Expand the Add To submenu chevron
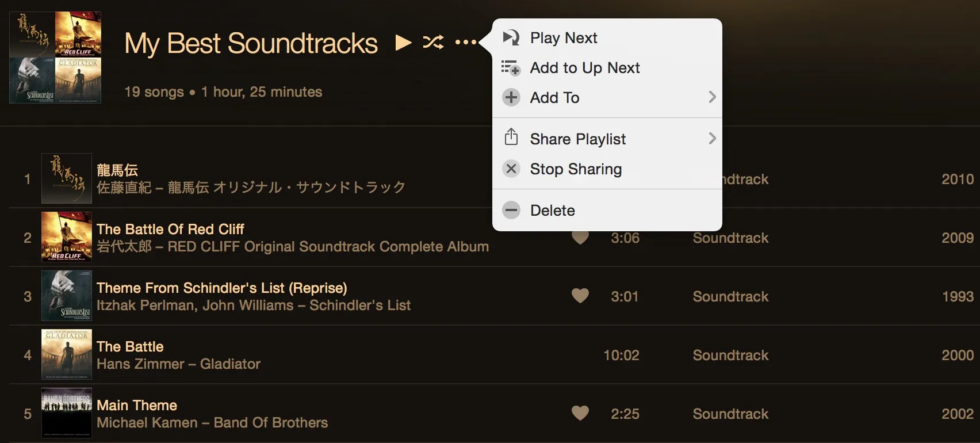 (x=712, y=97)
